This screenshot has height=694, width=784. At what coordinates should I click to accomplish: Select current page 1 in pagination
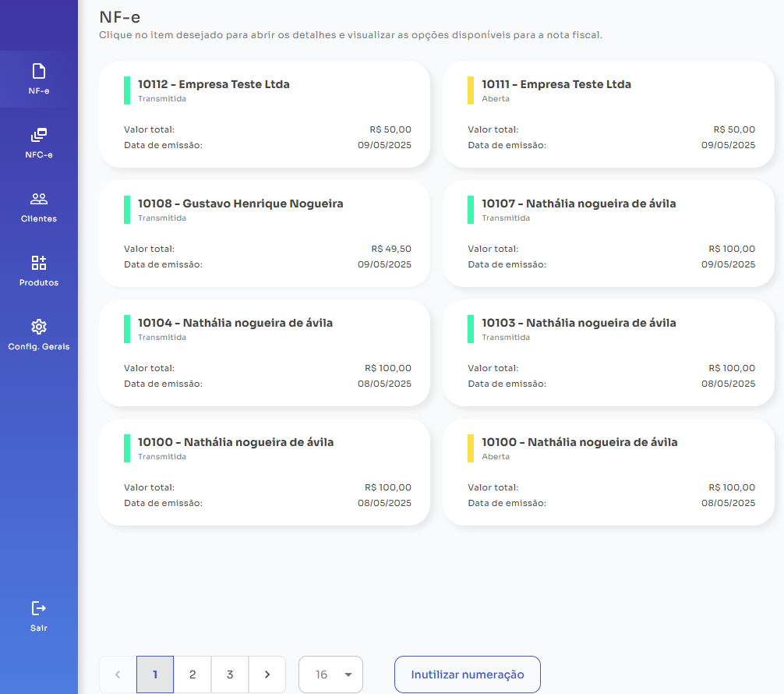point(155,675)
